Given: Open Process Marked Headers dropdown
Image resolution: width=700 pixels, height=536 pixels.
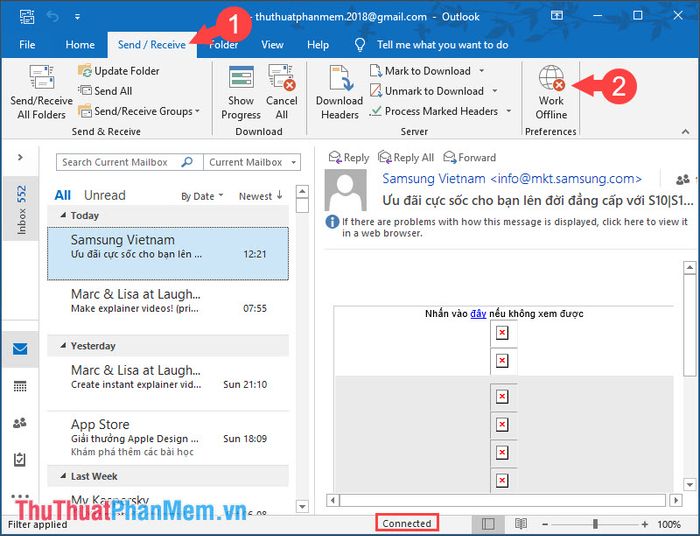Looking at the screenshot, I should point(508,111).
